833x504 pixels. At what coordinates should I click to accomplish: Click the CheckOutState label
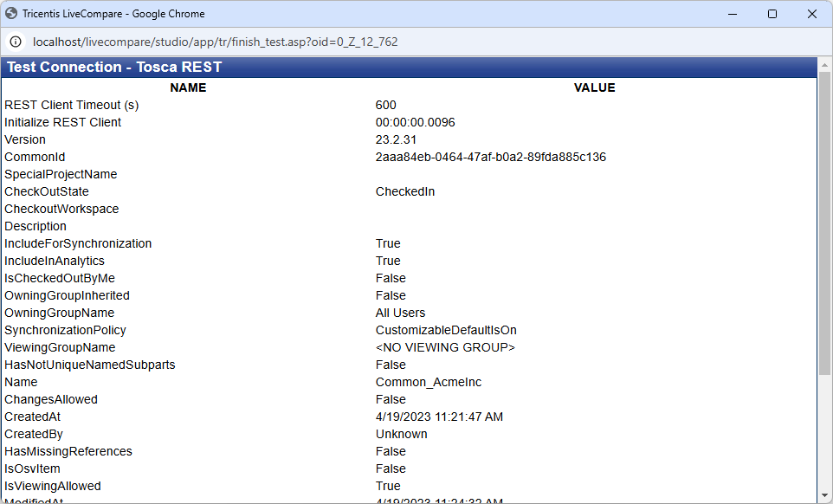click(47, 191)
